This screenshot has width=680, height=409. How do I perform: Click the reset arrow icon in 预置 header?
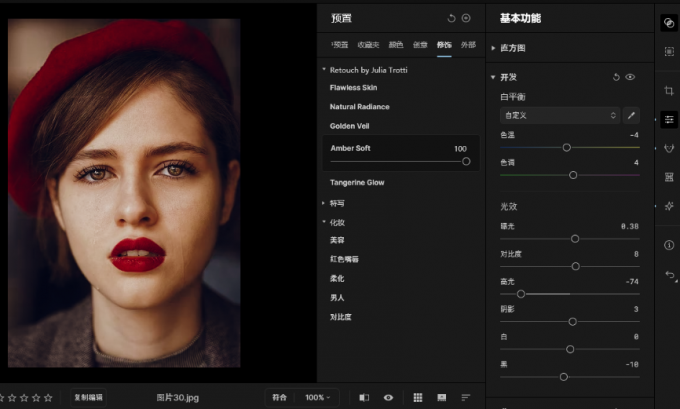pyautogui.click(x=451, y=18)
